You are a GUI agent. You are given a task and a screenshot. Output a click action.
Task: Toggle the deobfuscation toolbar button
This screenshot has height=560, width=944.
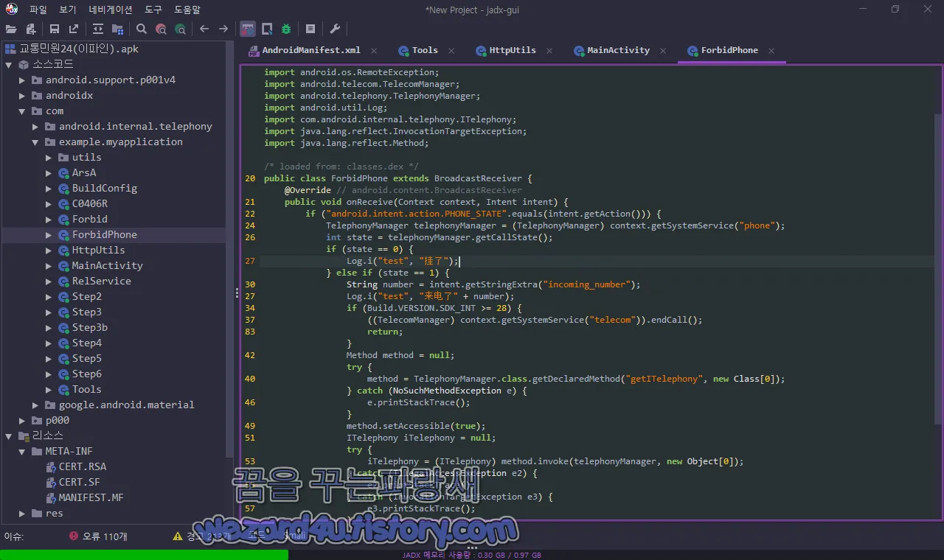[x=248, y=29]
